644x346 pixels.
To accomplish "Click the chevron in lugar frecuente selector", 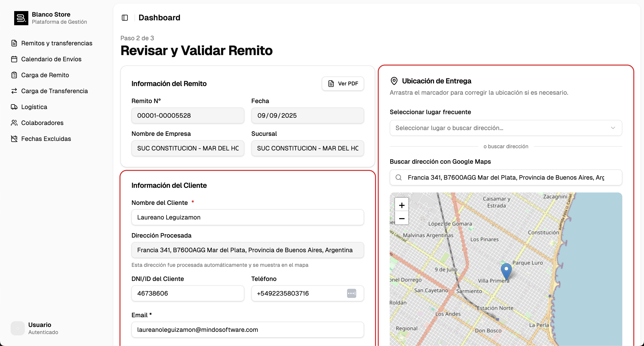I will pos(613,128).
